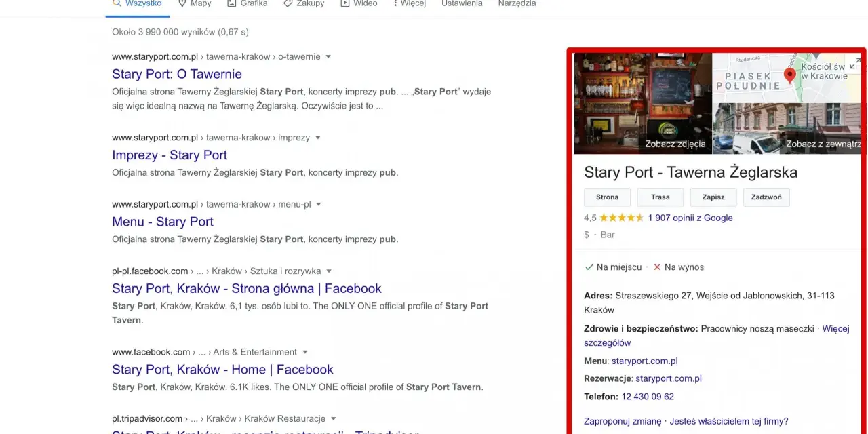This screenshot has width=868, height=434.
Task: Switch to the Grafika tab
Action: tap(247, 3)
